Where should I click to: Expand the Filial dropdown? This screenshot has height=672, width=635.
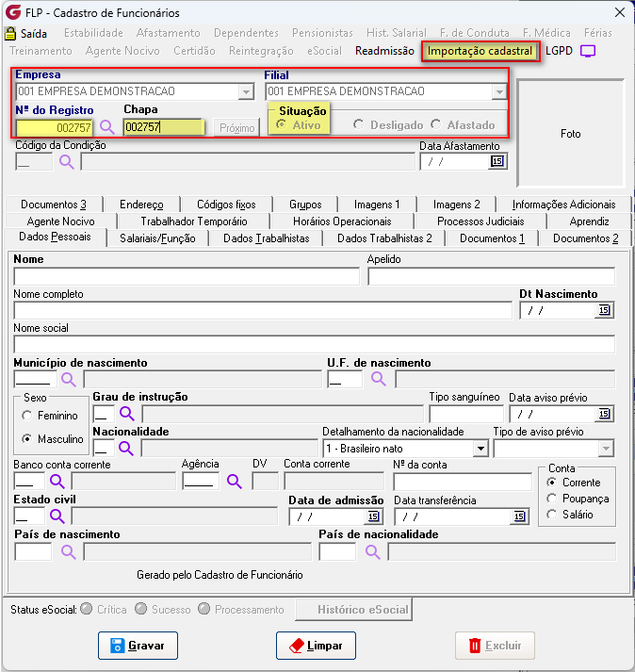pyautogui.click(x=498, y=91)
